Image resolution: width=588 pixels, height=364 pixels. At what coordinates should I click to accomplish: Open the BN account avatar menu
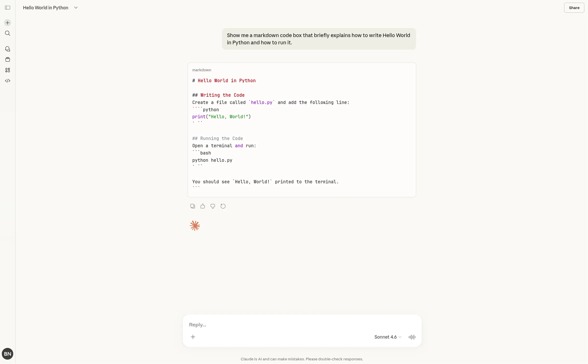coord(7,354)
